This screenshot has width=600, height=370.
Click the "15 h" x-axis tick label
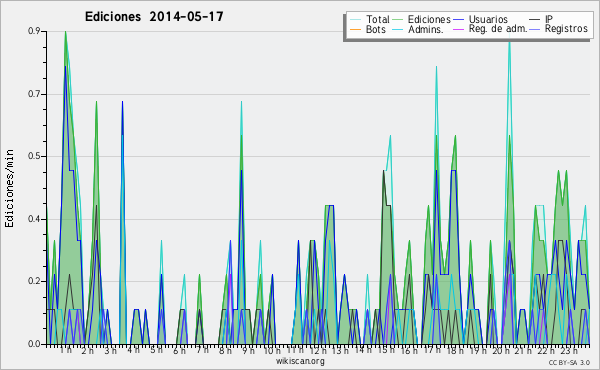386,350
